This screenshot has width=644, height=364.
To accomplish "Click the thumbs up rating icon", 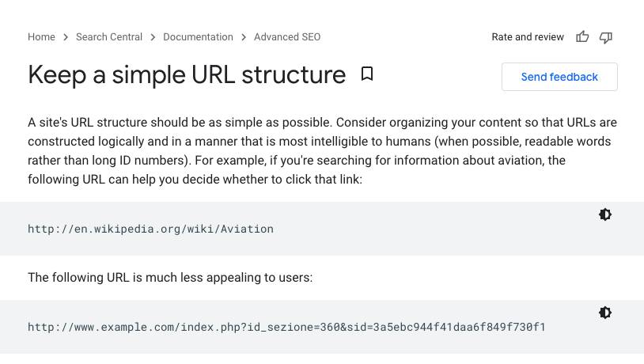I will tap(582, 37).
